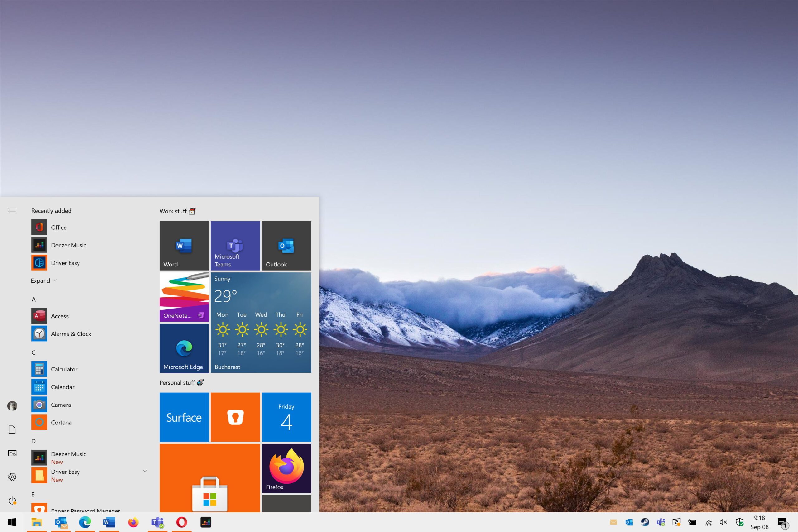Viewport: 798px width, 532px height.
Task: Open Settings from the Start menu rail
Action: pyautogui.click(x=12, y=476)
